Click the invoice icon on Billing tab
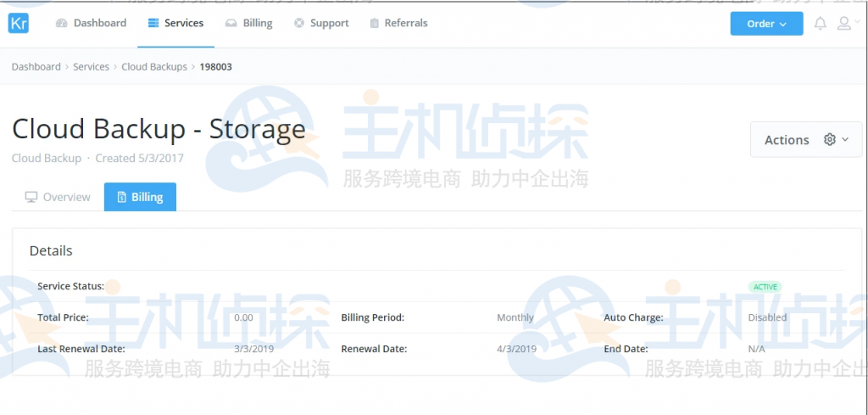The height and width of the screenshot is (415, 868). pyautogui.click(x=122, y=198)
